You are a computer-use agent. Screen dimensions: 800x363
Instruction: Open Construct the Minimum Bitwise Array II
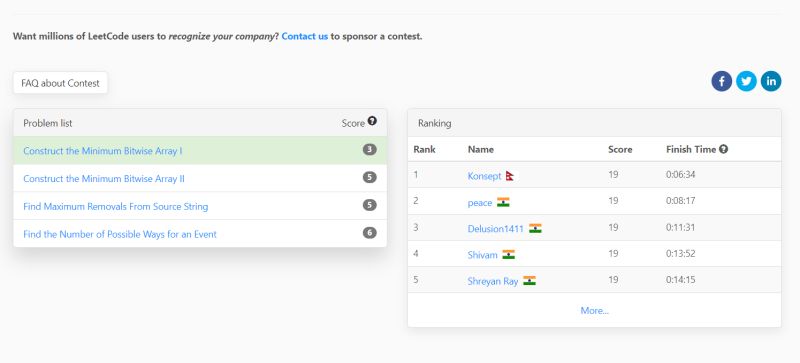click(x=104, y=179)
